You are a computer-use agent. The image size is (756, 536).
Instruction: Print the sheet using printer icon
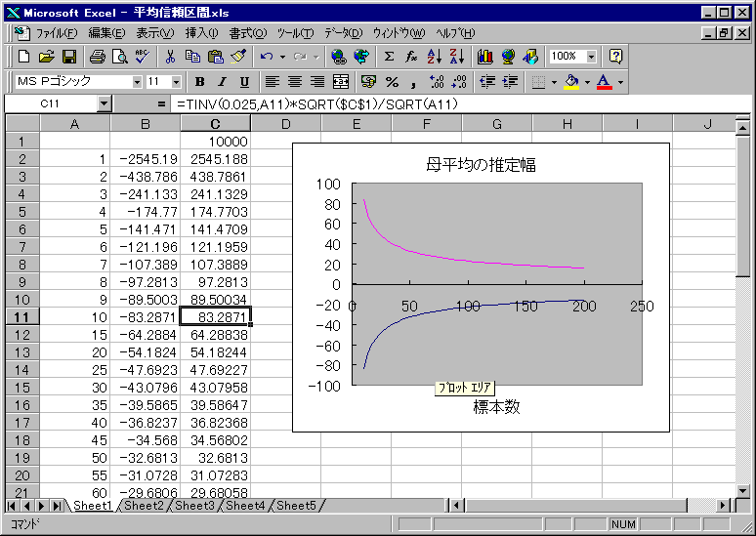coord(97,57)
